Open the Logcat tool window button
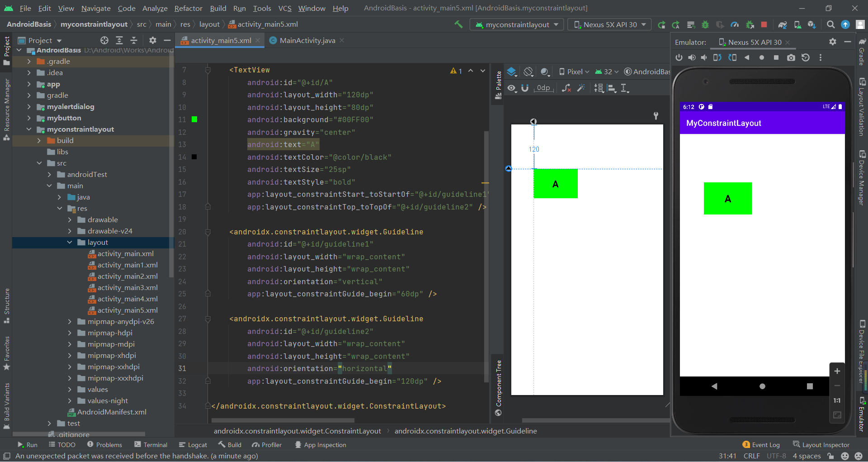The height and width of the screenshot is (462, 868). (x=193, y=445)
